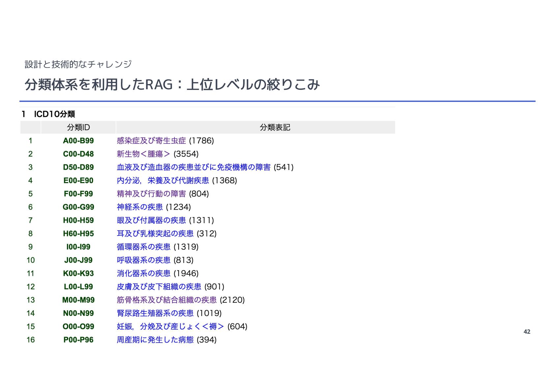Click the 妊娠，分娩及び産じょく link
Screen dimensions: 555x392
170,326
